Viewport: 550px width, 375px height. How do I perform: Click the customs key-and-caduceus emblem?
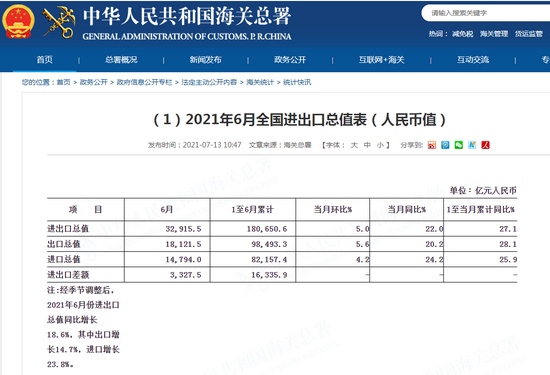59,22
